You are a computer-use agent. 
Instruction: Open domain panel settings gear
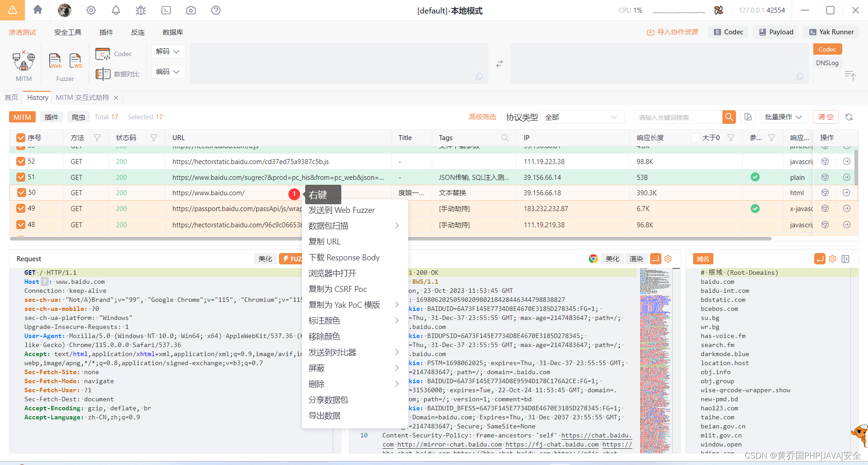click(x=832, y=258)
